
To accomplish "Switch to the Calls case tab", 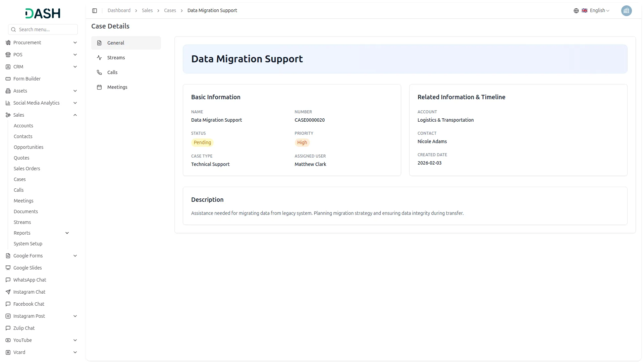I will pyautogui.click(x=126, y=72).
